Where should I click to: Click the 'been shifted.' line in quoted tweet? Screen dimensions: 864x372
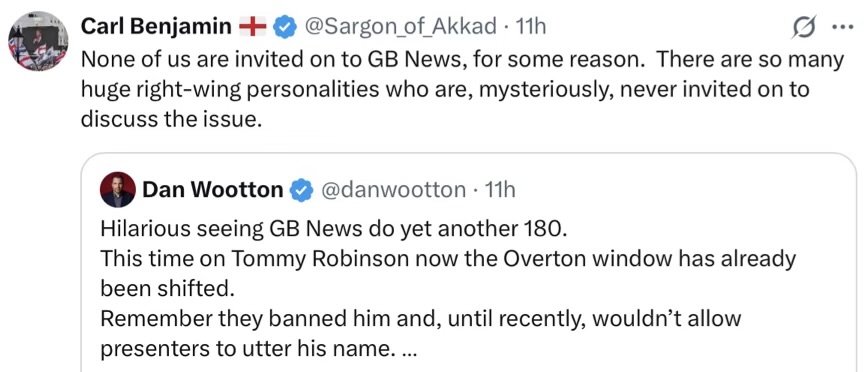[x=168, y=289]
